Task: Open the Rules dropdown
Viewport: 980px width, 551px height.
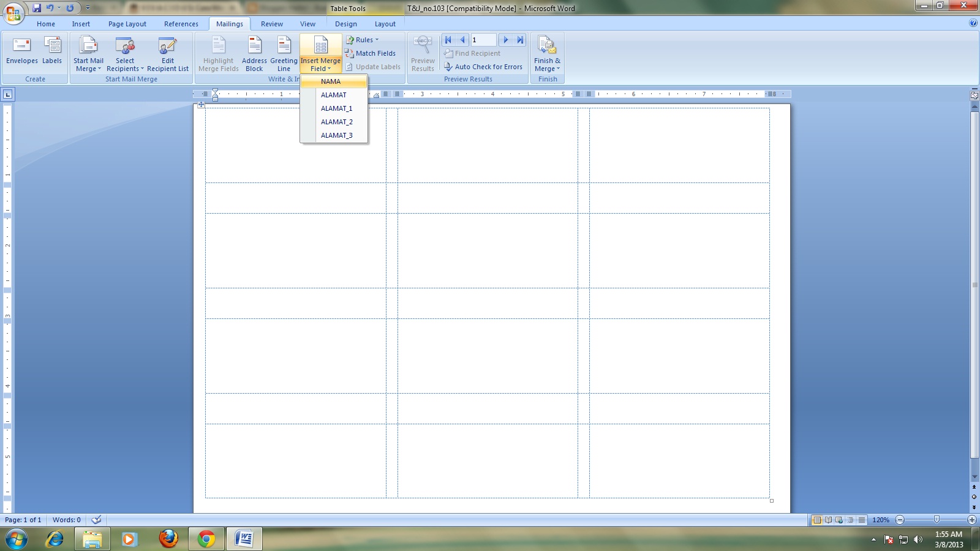Action: [x=362, y=40]
